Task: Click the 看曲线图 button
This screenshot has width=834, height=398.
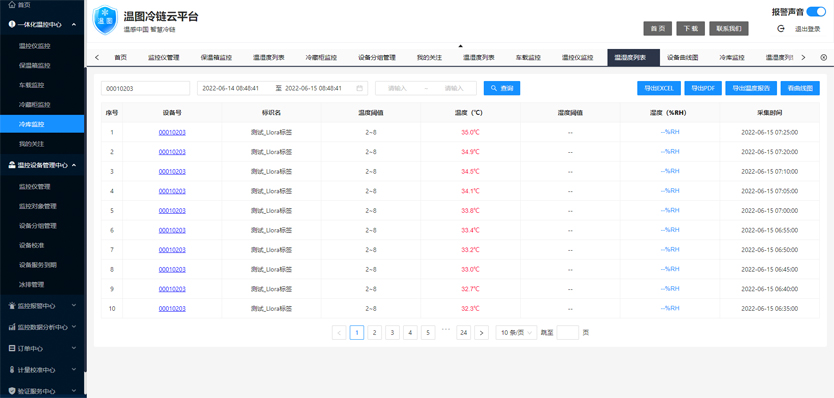Action: click(800, 88)
